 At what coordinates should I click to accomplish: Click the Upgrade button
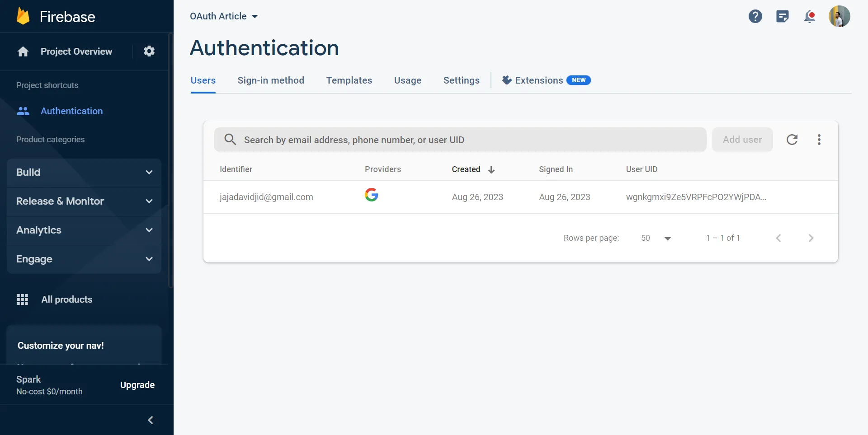click(x=137, y=384)
